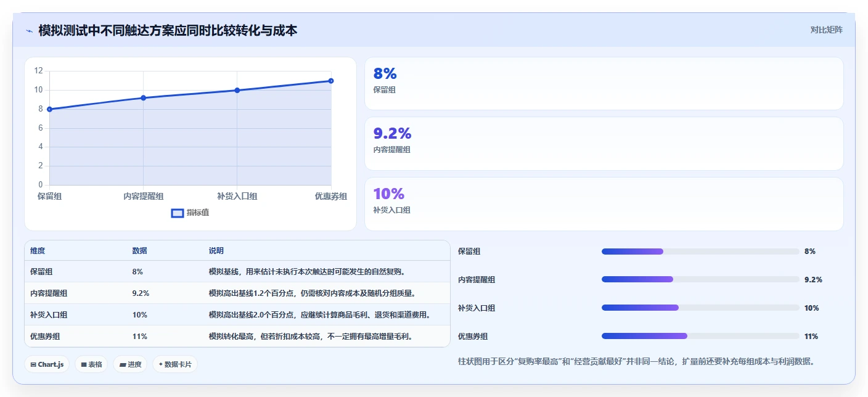868x397 pixels.
Task: Click the 11% value in the table
Action: (139, 336)
